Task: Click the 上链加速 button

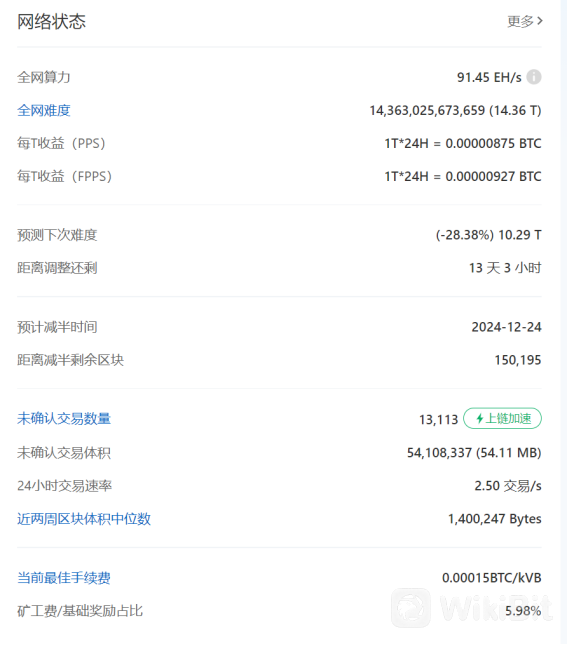Action: click(502, 418)
